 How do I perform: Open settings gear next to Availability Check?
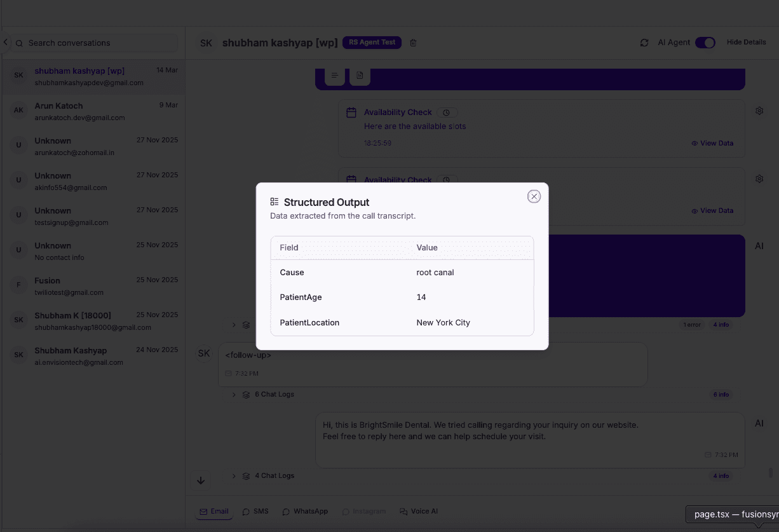759,111
